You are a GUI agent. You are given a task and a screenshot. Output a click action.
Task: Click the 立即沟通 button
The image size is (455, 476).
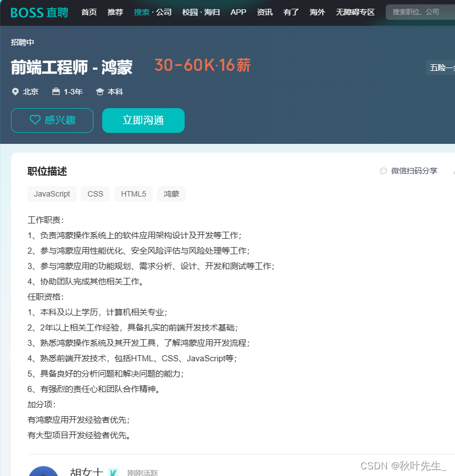coord(143,120)
